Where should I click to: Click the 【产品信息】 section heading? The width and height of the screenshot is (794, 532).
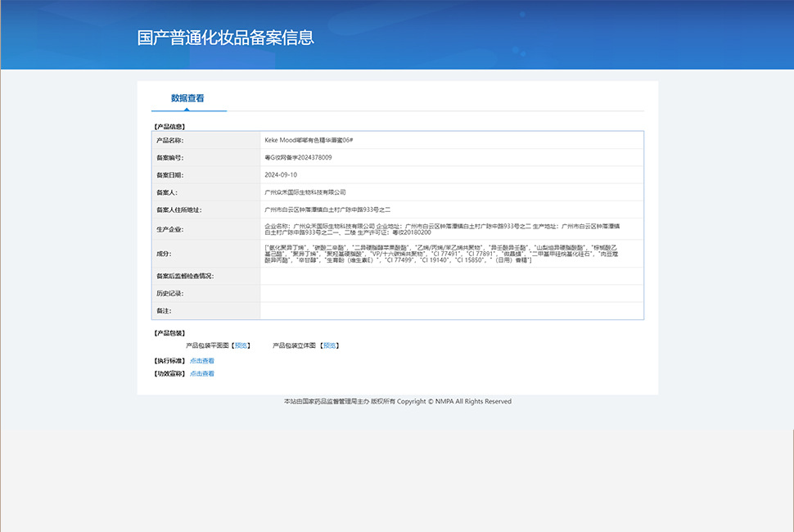[169, 127]
